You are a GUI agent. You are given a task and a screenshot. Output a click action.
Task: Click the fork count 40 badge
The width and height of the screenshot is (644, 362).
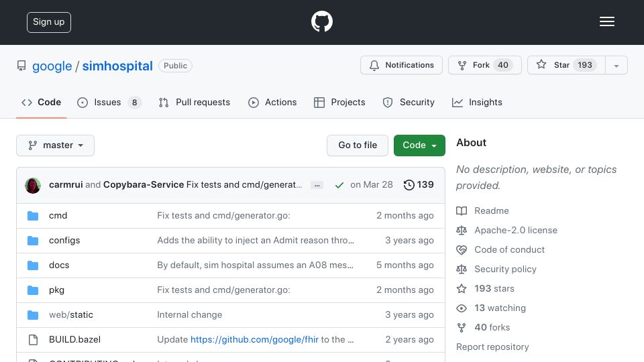[x=503, y=65]
